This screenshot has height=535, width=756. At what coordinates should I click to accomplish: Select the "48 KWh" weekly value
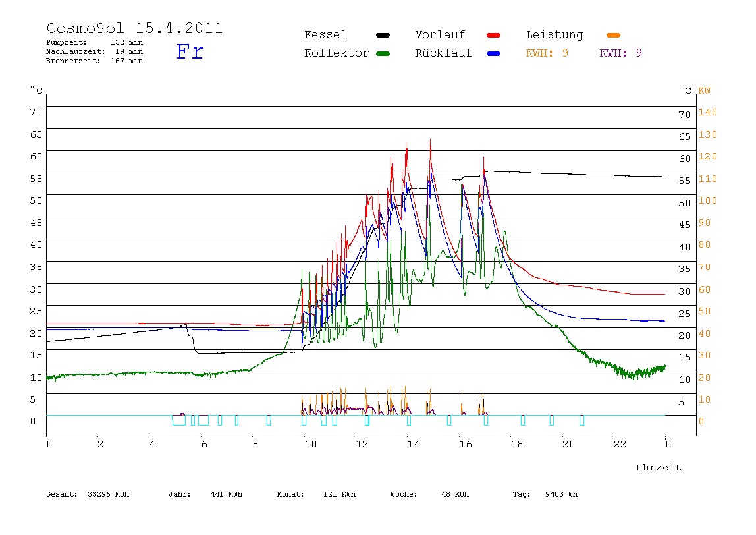point(455,494)
